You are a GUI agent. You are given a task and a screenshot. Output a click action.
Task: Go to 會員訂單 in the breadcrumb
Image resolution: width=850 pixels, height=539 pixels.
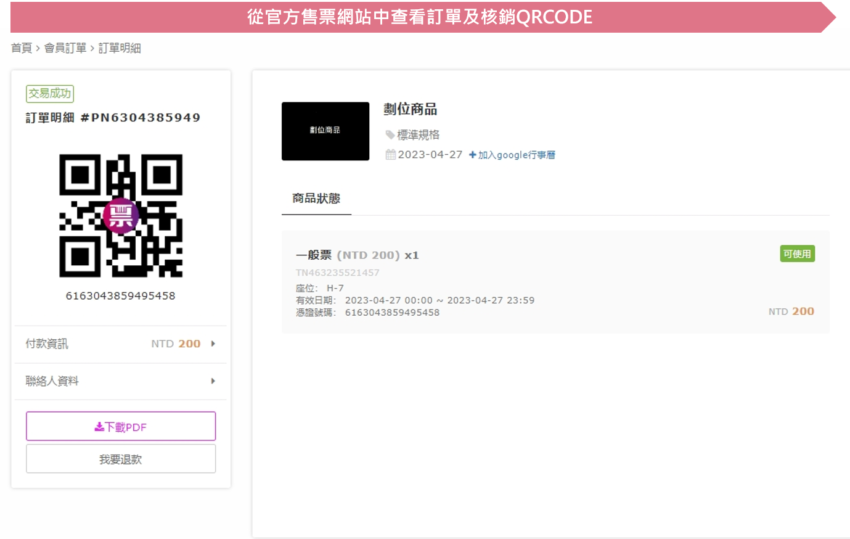point(65,48)
